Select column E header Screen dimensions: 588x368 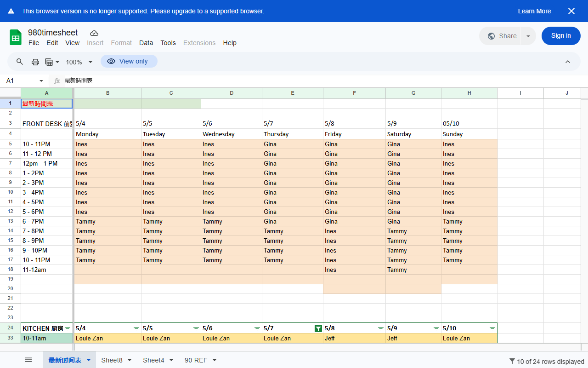(293, 93)
